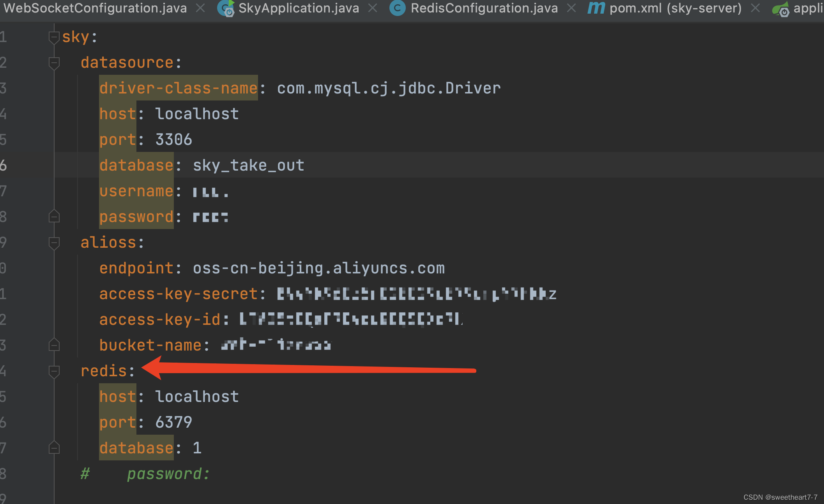Click the access-key-secret key
This screenshot has width=824, height=504.
tap(179, 294)
